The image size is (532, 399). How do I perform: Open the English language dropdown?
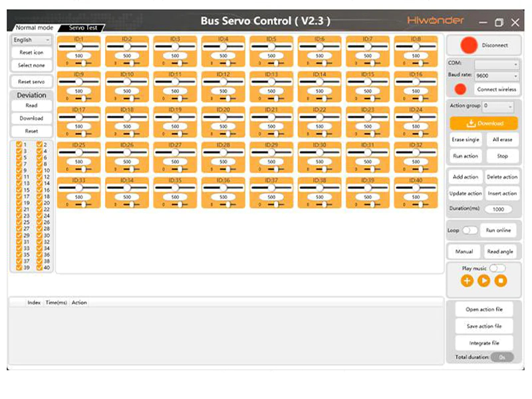point(31,40)
